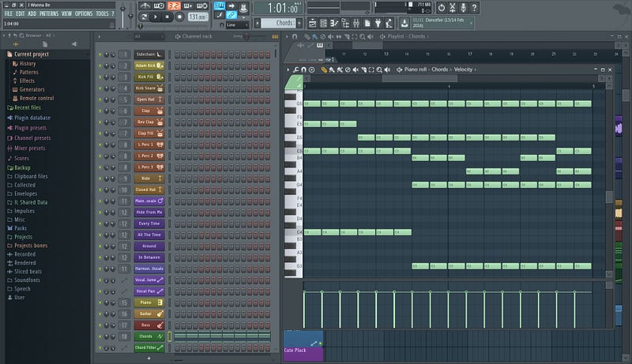Select the delete tool in Piano roll toolbar
The width and height of the screenshot is (632, 364).
coord(348,69)
